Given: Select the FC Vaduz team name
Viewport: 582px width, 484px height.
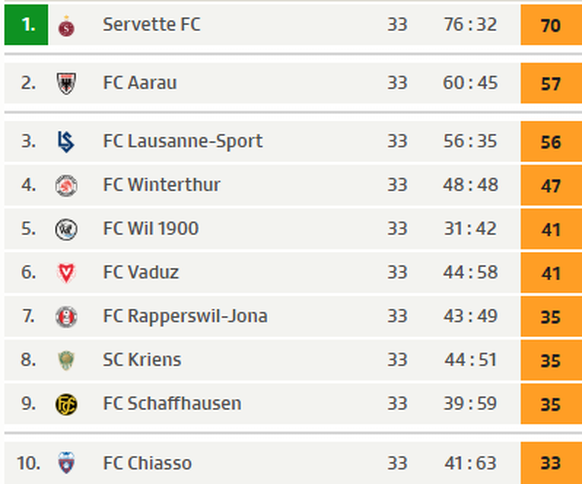Looking at the screenshot, I should pyautogui.click(x=141, y=272).
